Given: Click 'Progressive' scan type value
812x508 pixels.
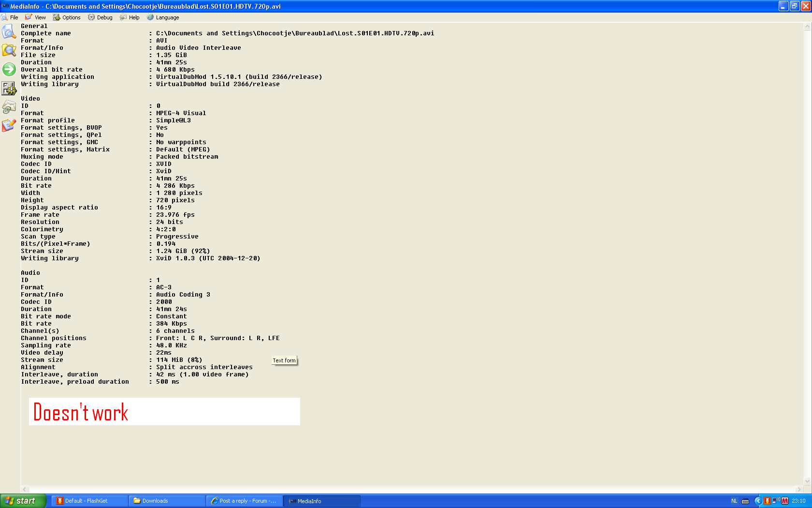Looking at the screenshot, I should tap(177, 237).
